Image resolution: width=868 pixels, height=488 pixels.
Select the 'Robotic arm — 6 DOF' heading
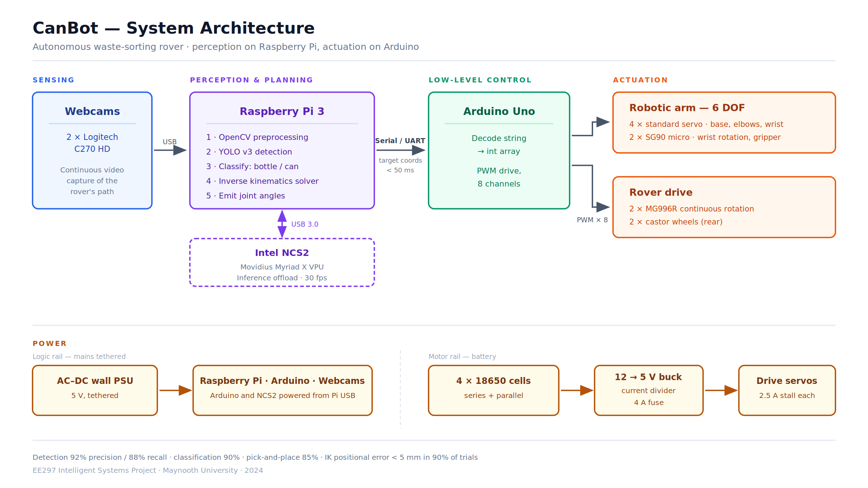coord(687,108)
